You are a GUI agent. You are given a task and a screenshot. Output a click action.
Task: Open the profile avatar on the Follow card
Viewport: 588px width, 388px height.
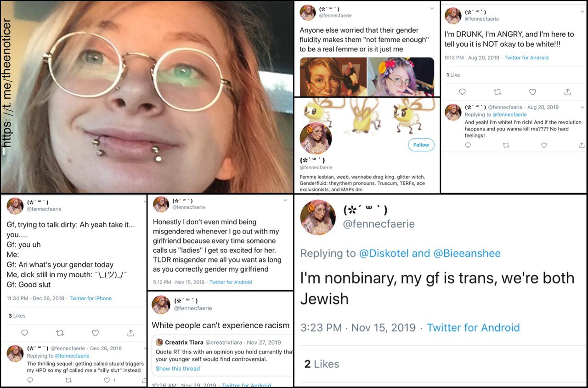pos(316,138)
